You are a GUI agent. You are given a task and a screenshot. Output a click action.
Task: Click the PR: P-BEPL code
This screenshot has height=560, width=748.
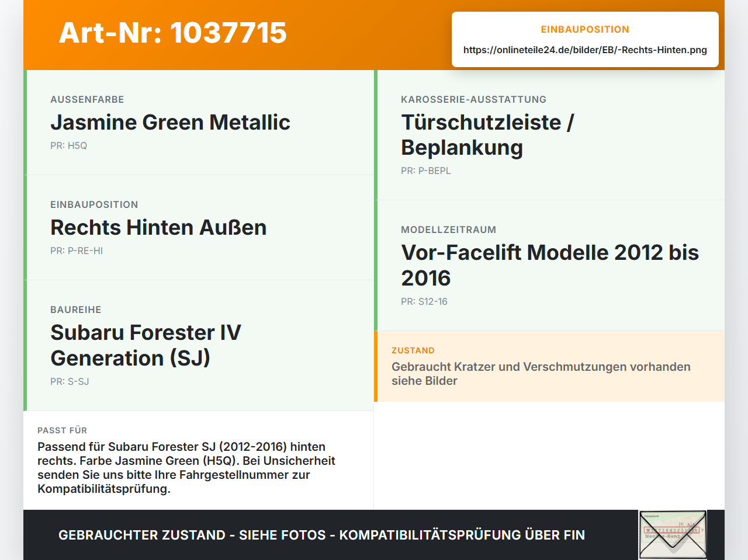(x=426, y=171)
